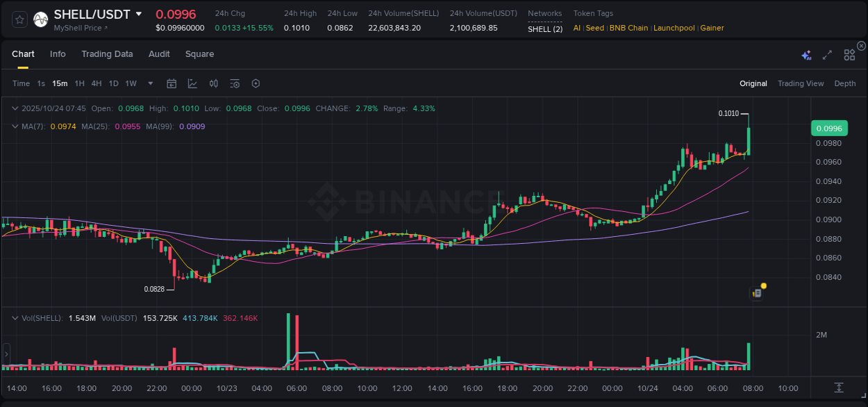Switch to the Info tab
This screenshot has height=407, width=868.
(58, 53)
